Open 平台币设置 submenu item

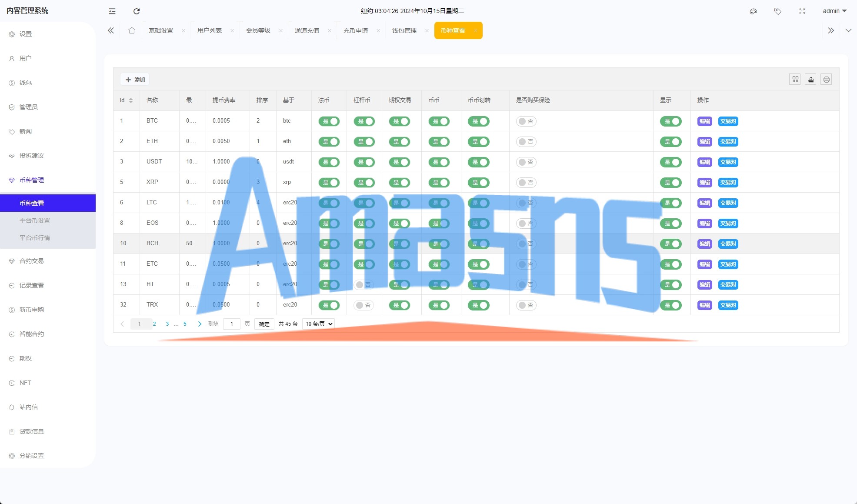(x=48, y=220)
